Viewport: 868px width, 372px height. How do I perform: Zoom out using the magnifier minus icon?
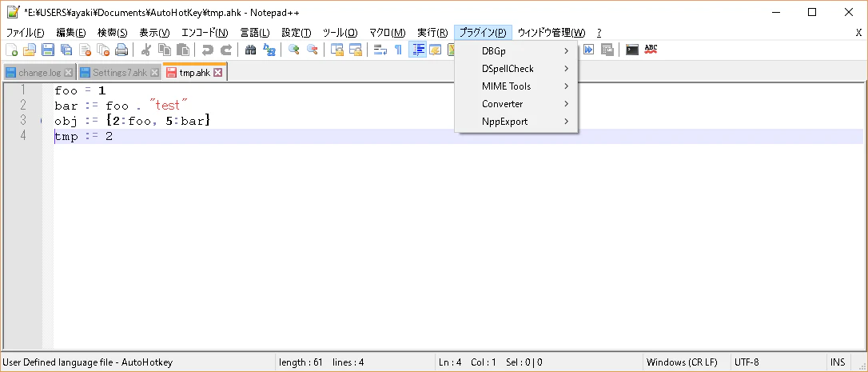pyautogui.click(x=313, y=50)
